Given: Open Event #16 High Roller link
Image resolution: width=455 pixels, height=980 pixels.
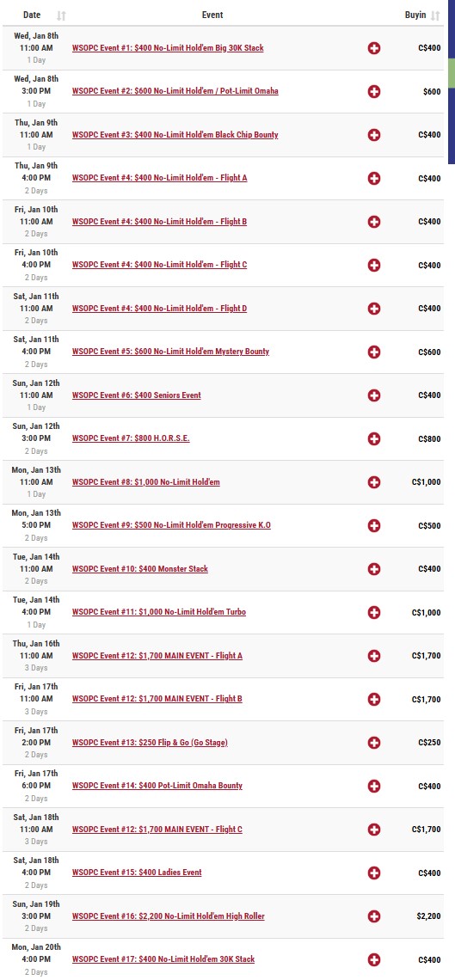Looking at the screenshot, I should click(168, 916).
